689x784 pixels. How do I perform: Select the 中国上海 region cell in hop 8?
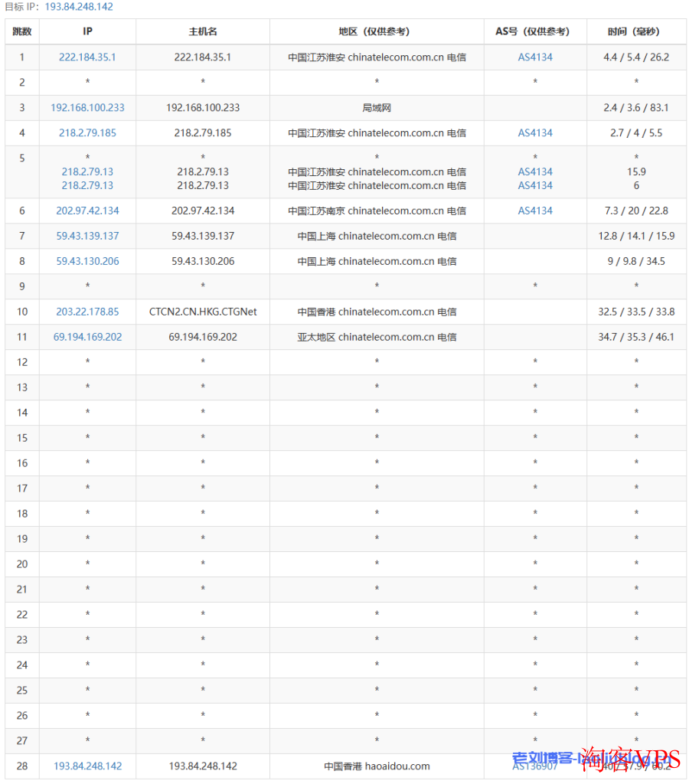377,261
